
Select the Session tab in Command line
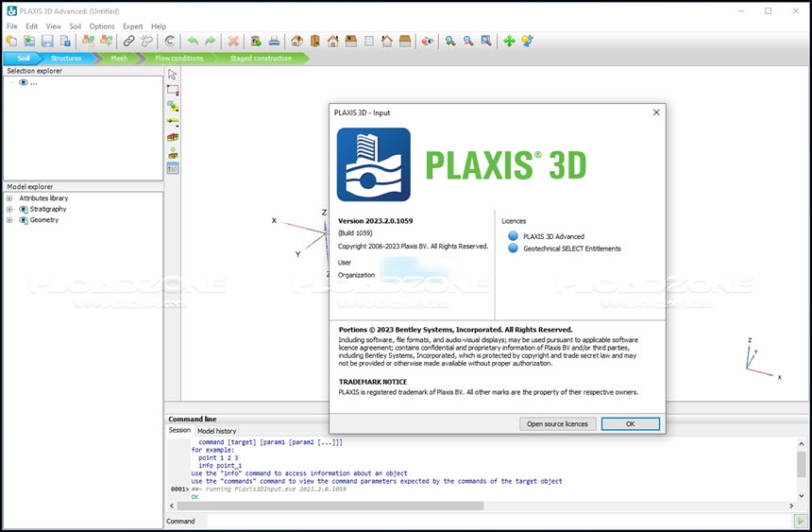point(179,430)
